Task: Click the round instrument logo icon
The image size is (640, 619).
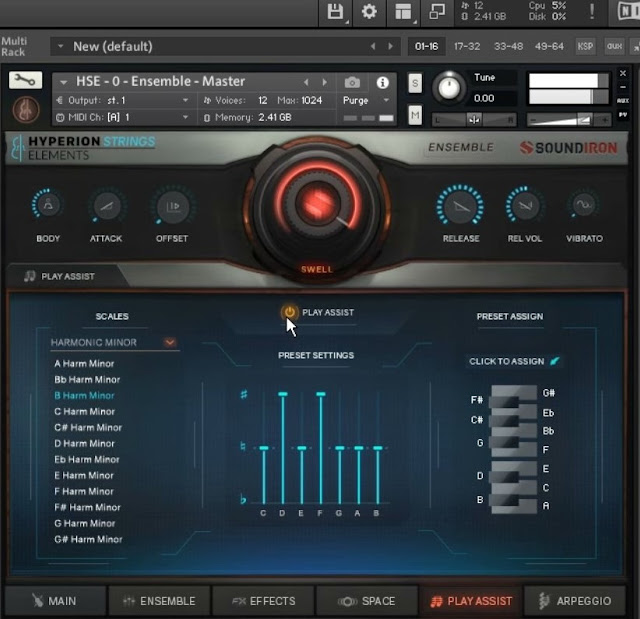Action: pos(26,110)
